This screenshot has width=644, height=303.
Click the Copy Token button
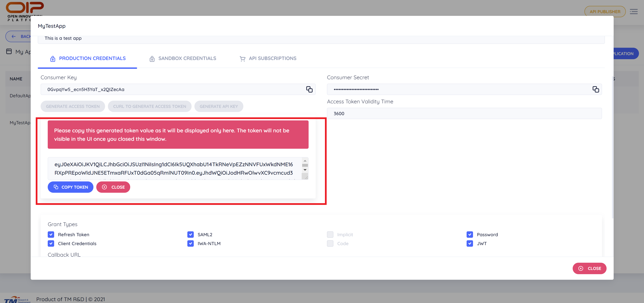pos(70,187)
